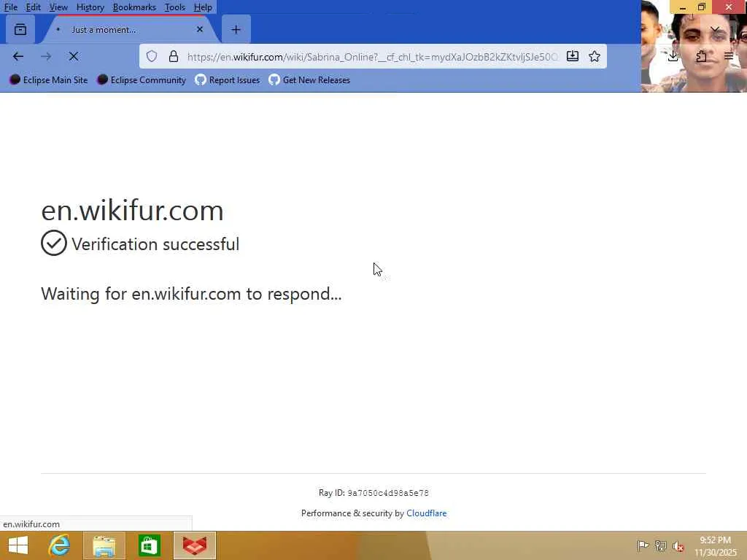Go back to the previous page
The width and height of the screenshot is (747, 560).
click(18, 57)
